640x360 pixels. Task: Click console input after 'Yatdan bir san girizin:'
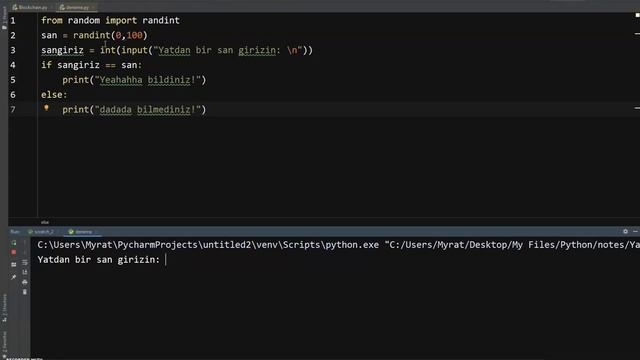pos(166,260)
